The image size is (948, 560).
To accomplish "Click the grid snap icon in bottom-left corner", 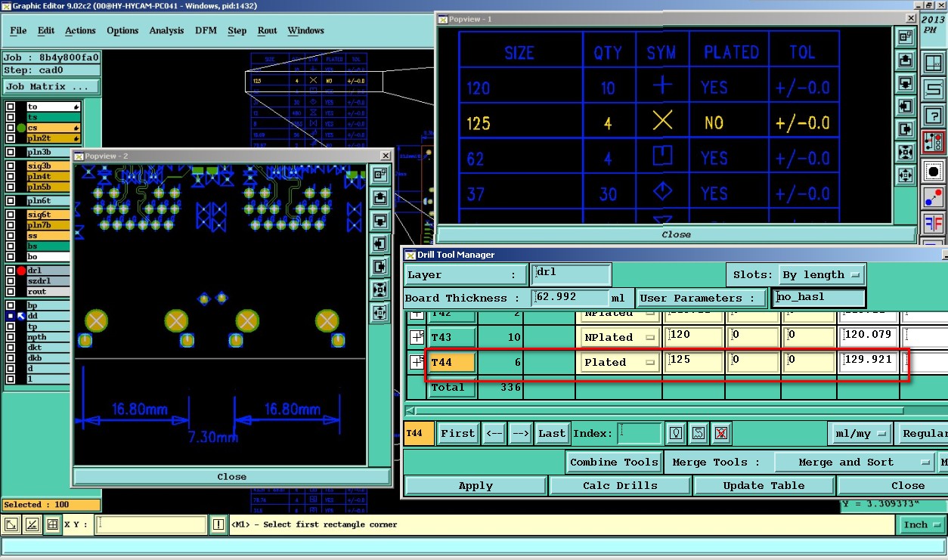I will tap(52, 524).
